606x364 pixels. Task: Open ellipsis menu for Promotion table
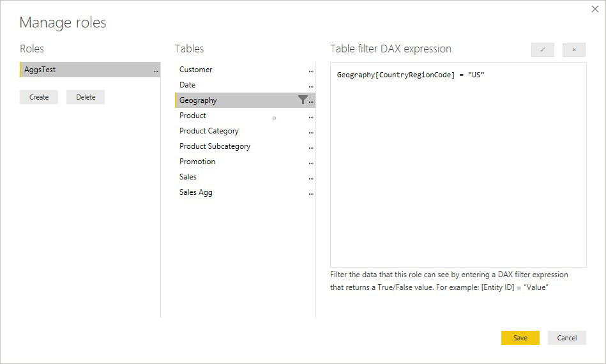311,163
